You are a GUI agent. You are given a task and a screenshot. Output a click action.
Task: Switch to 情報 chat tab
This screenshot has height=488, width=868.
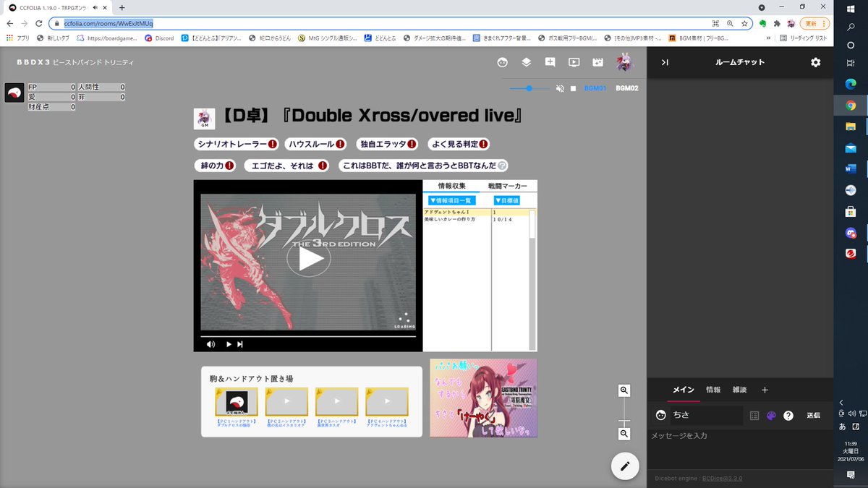(x=713, y=390)
